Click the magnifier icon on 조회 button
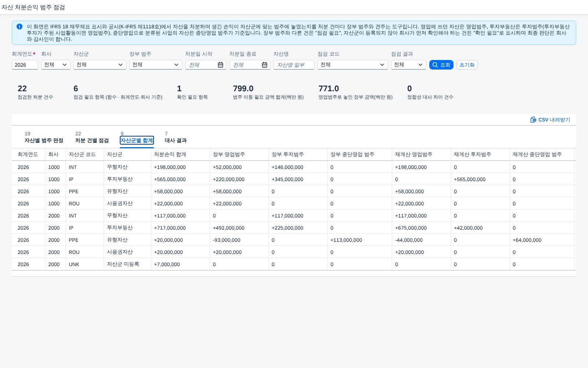 click(435, 65)
